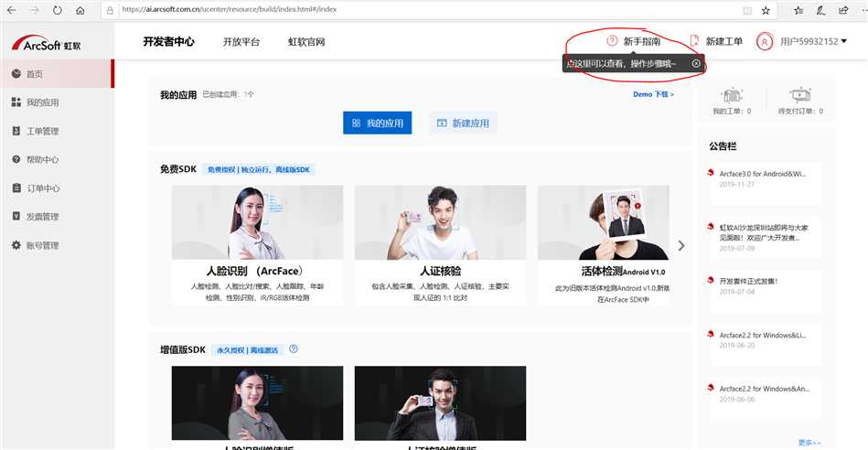Click the 人脸识别 (ArcFace) title text
868x450 pixels.
tap(254, 272)
